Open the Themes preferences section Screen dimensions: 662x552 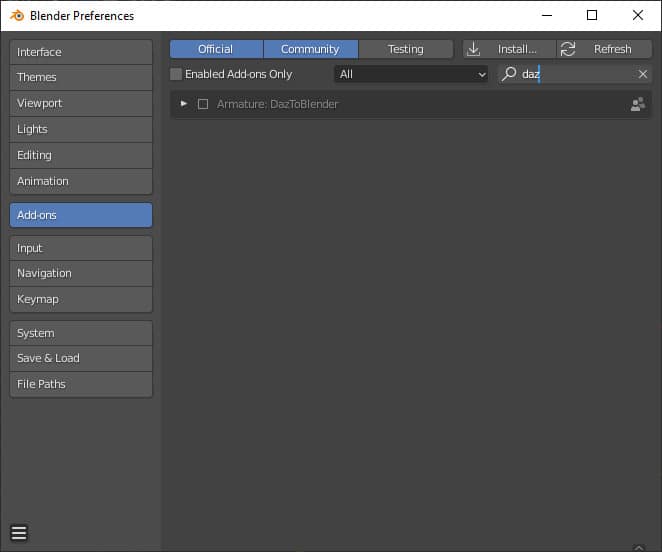coord(81,77)
